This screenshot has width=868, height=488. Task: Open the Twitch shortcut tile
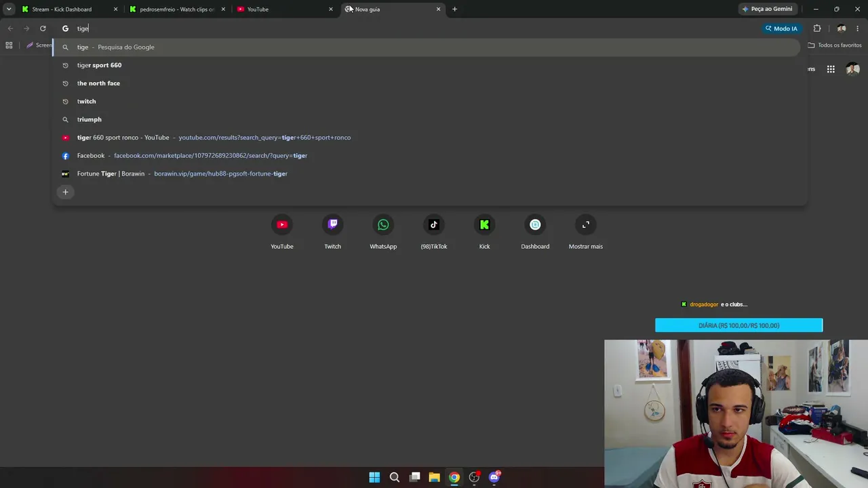[x=332, y=232]
